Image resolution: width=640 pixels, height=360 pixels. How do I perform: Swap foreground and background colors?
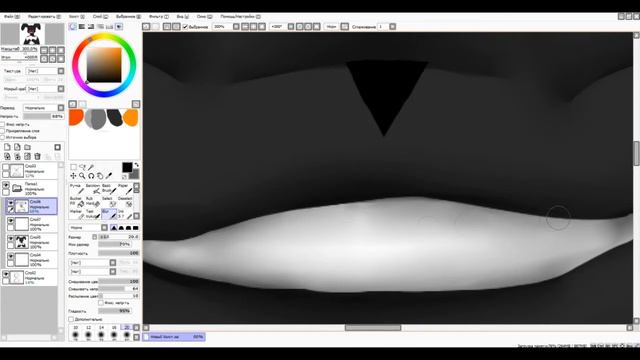coord(136,165)
